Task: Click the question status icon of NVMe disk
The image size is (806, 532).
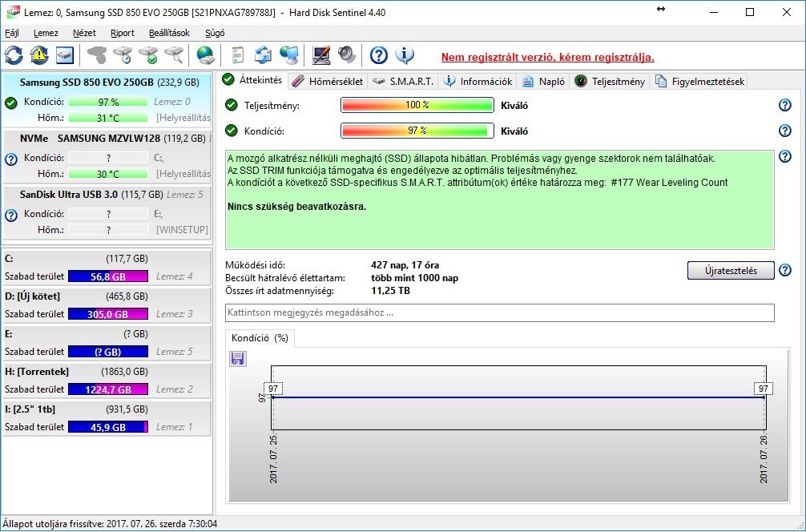Action: (11, 159)
